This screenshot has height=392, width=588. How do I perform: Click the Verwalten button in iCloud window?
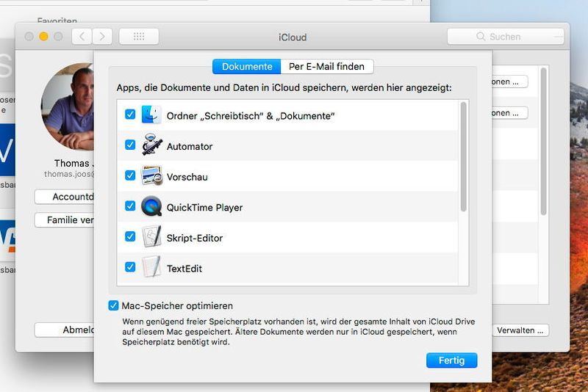(x=520, y=330)
